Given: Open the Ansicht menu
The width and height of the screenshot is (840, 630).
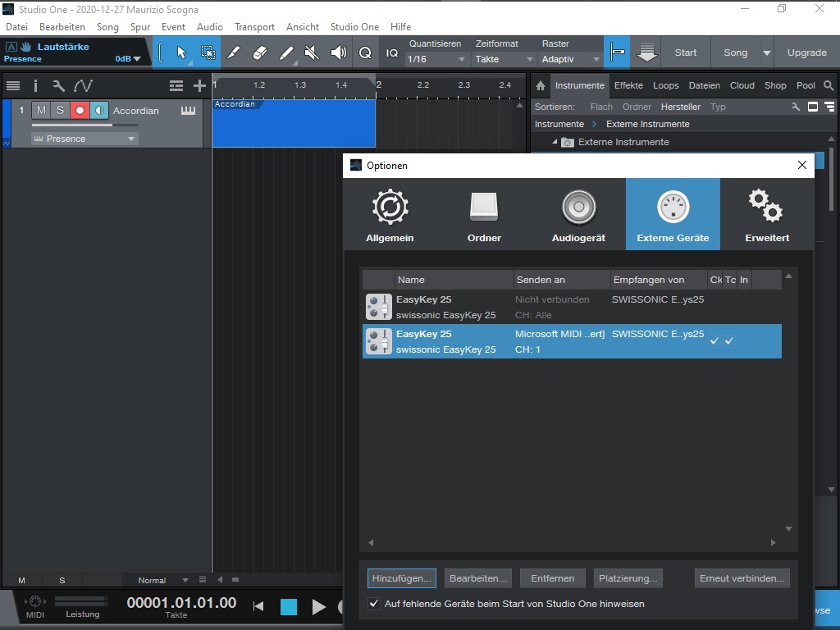Looking at the screenshot, I should pos(303,27).
